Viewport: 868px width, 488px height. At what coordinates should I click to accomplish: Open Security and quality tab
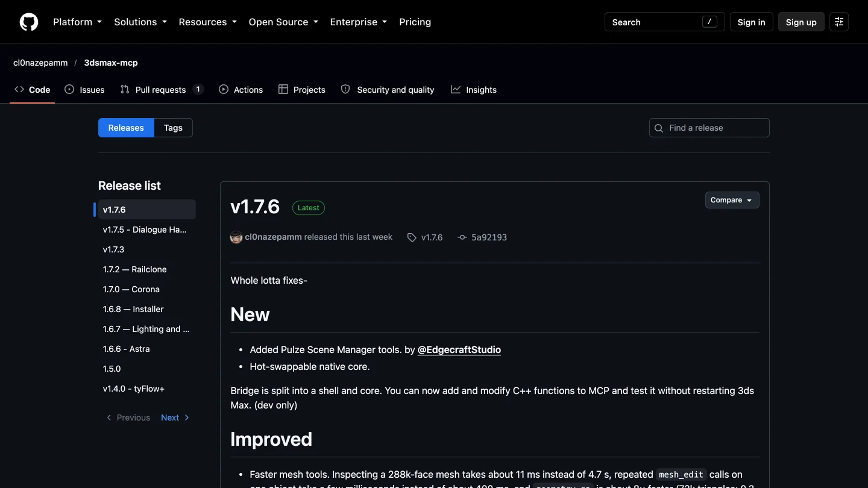tap(388, 90)
